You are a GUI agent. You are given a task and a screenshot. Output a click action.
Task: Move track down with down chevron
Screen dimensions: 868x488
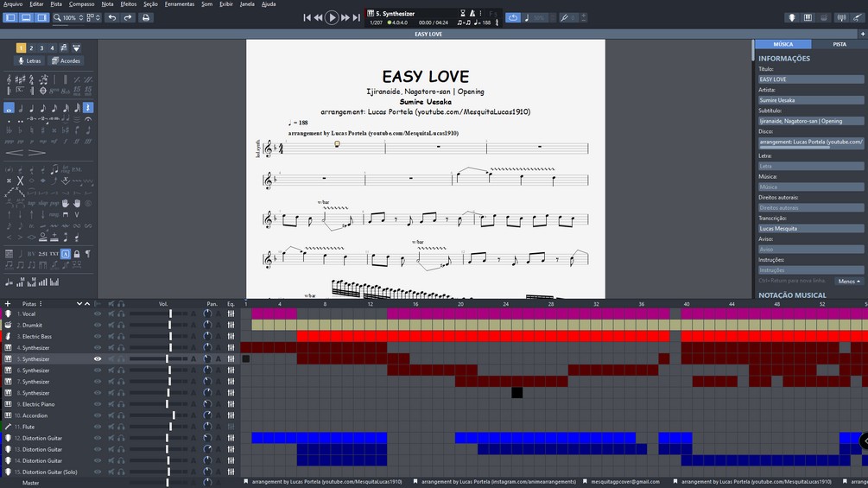tap(79, 304)
